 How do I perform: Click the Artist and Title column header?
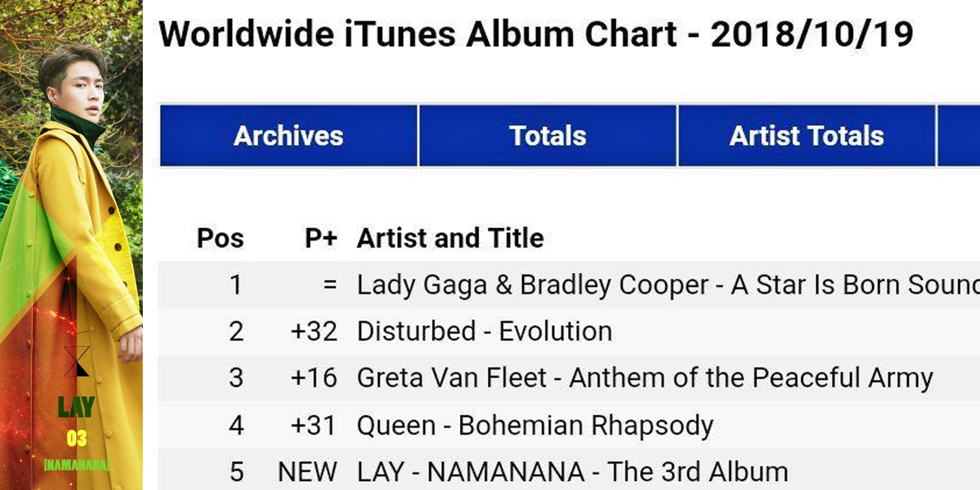tap(450, 239)
